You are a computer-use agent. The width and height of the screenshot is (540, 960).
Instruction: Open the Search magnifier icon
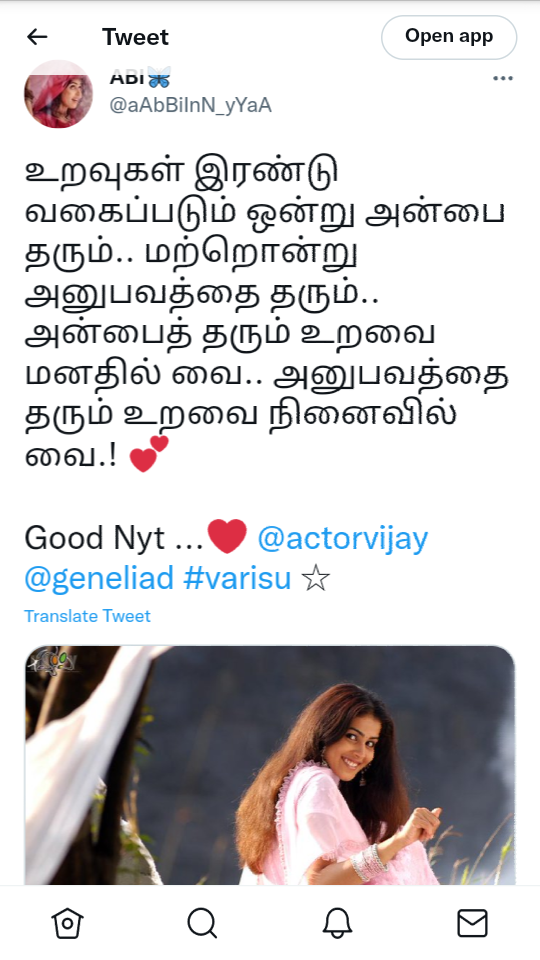click(x=202, y=922)
